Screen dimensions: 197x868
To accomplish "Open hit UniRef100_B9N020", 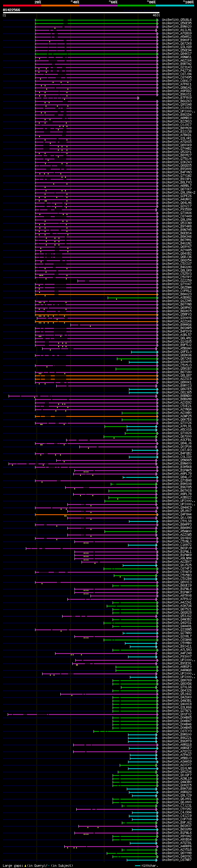I will 177,26.
